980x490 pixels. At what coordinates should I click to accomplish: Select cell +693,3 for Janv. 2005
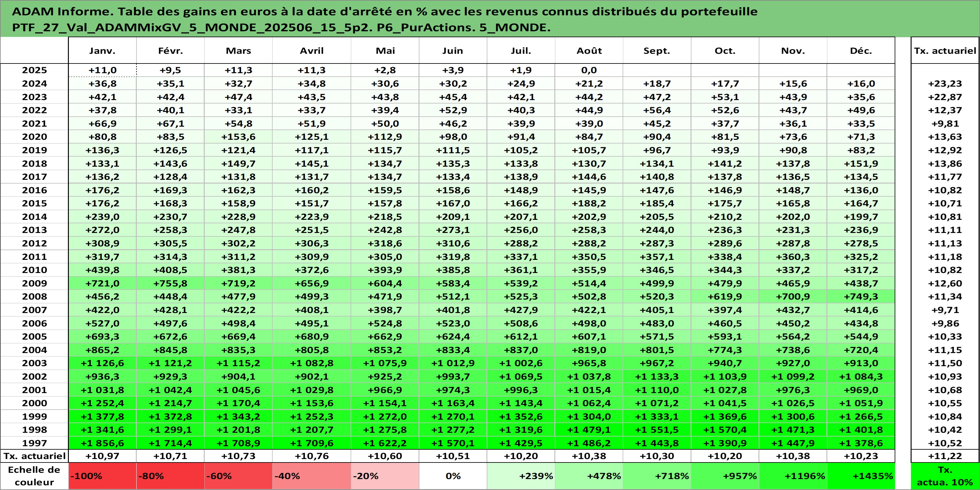[102, 336]
